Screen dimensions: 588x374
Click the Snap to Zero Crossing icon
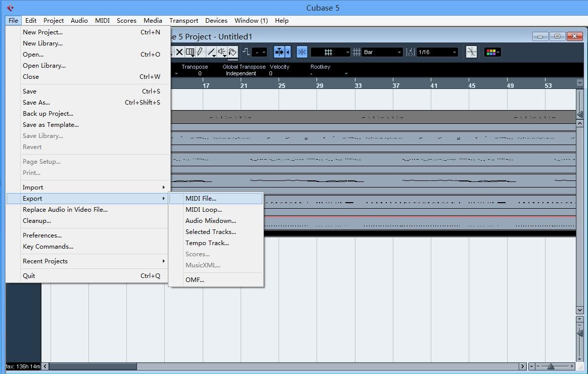tap(471, 52)
